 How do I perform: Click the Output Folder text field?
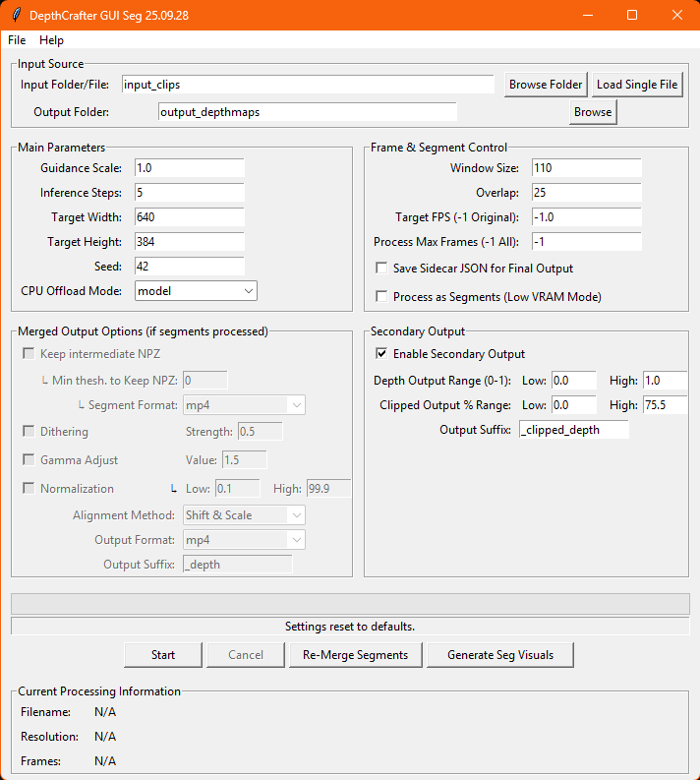[308, 112]
